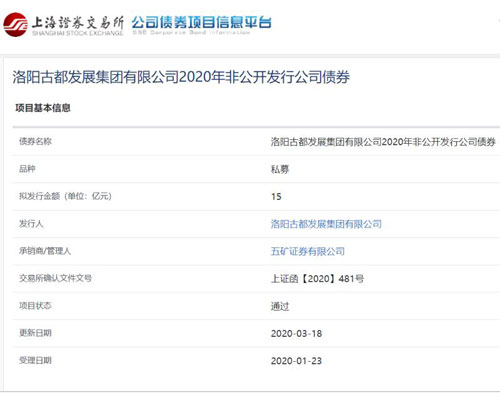Viewport: 500px width, 393px height.
Task: Select the 私募 value
Action: [x=280, y=169]
